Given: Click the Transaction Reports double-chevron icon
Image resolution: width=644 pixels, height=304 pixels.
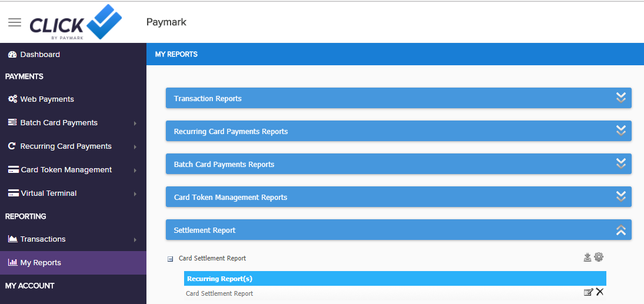Looking at the screenshot, I should (620, 98).
